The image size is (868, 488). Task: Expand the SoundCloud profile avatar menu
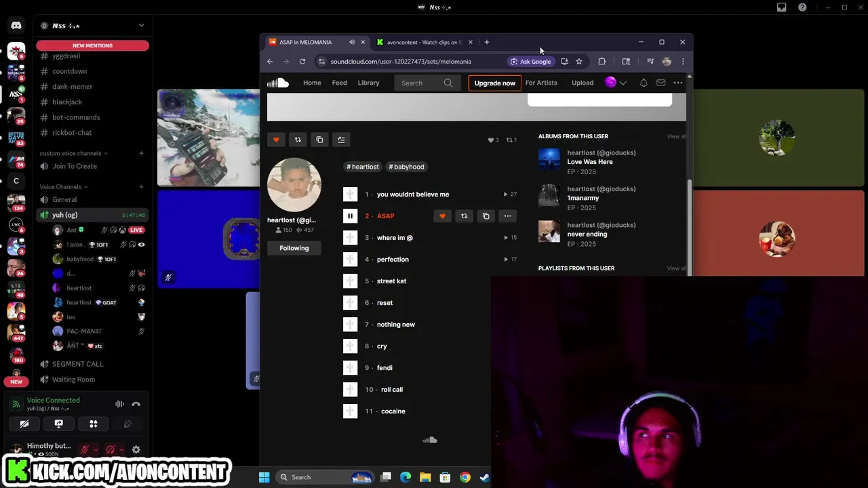tap(616, 83)
